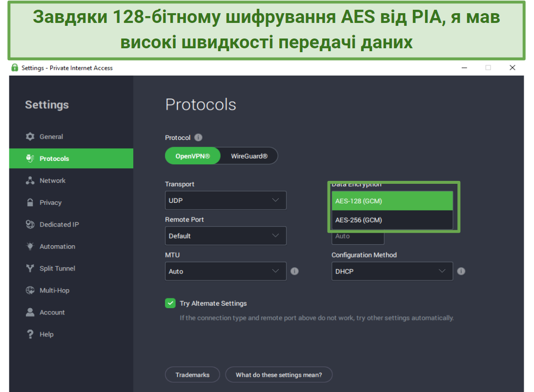Open the MTU Auto dropdown

226,271
